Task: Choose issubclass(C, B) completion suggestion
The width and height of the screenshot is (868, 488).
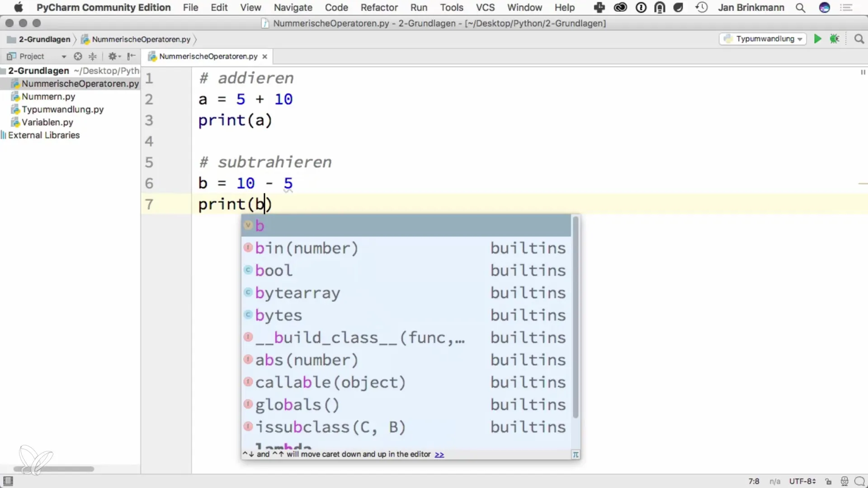Action: click(406, 427)
